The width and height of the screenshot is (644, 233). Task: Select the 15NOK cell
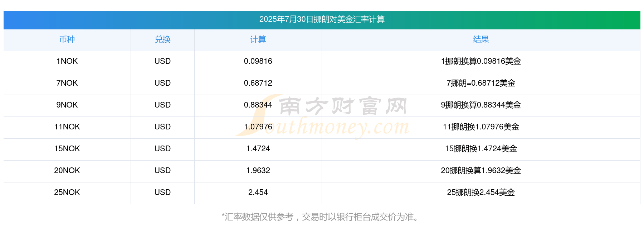pos(67,149)
